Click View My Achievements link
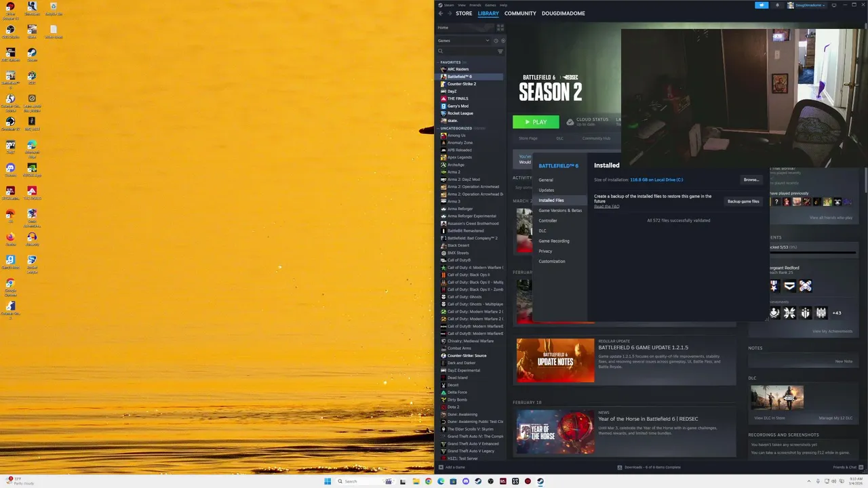This screenshot has width=868, height=488. (832, 331)
